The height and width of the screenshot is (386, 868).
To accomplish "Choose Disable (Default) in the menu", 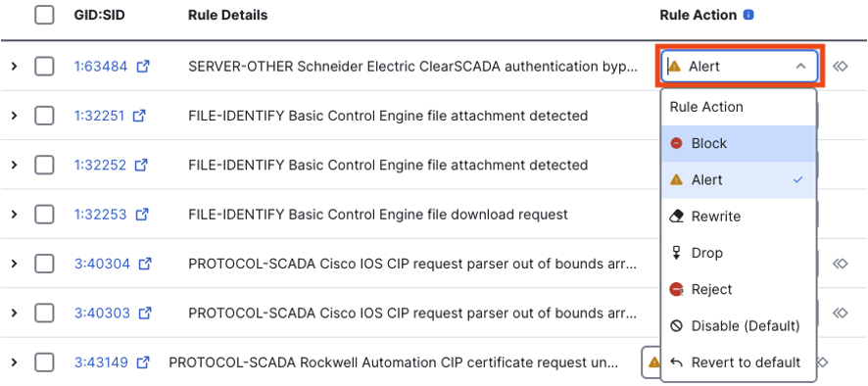I will click(739, 326).
